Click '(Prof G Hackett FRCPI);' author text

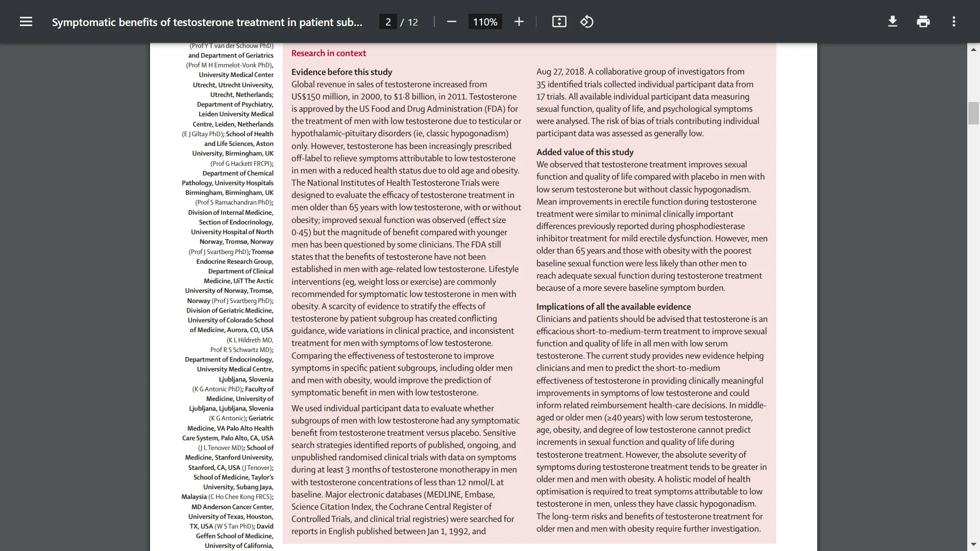click(242, 163)
